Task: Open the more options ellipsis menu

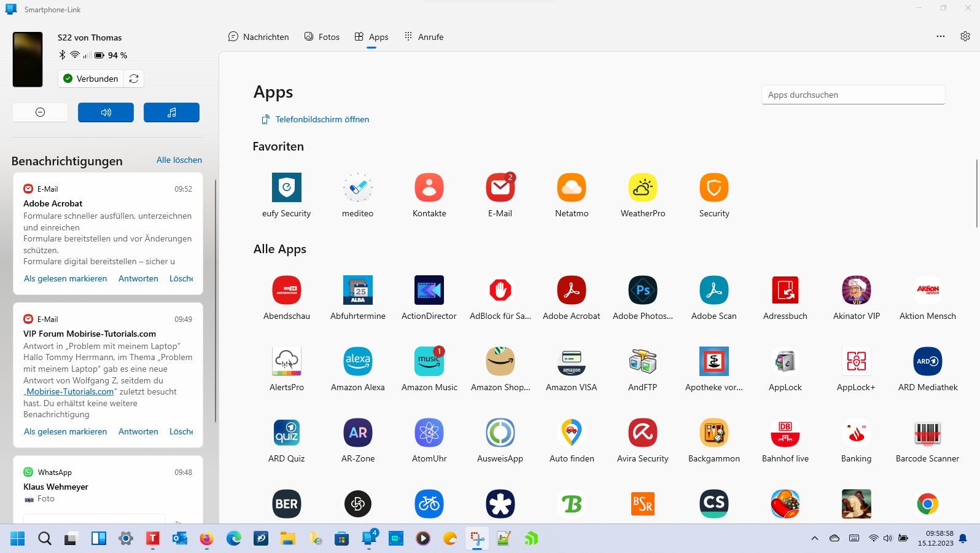Action: point(940,37)
